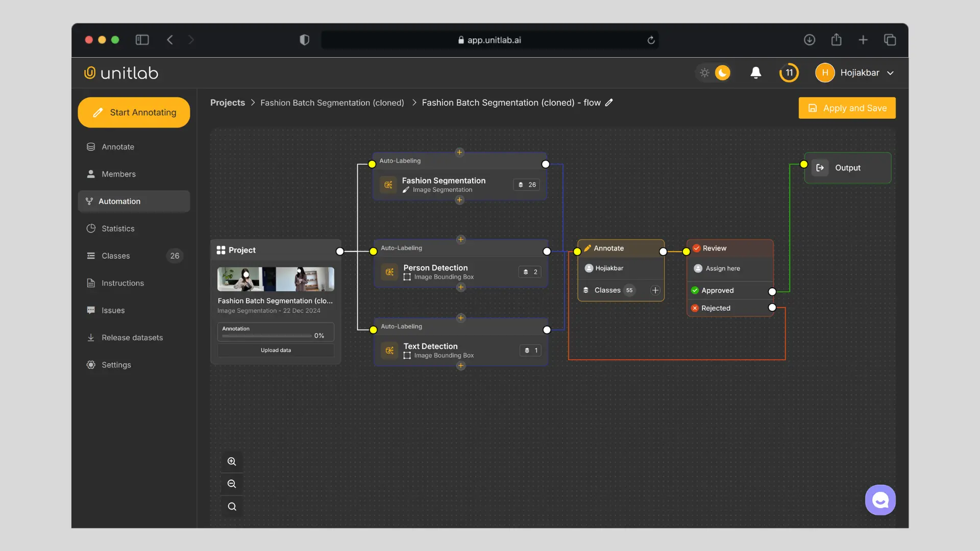Click plus icon beside Classes 55
Image resolution: width=980 pixels, height=551 pixels.
655,290
